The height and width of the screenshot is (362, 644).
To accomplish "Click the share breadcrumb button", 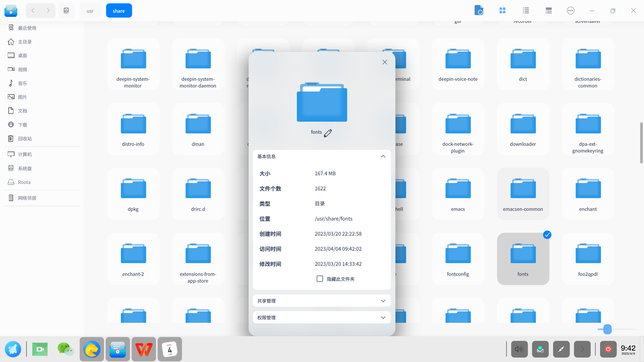I will point(119,10).
